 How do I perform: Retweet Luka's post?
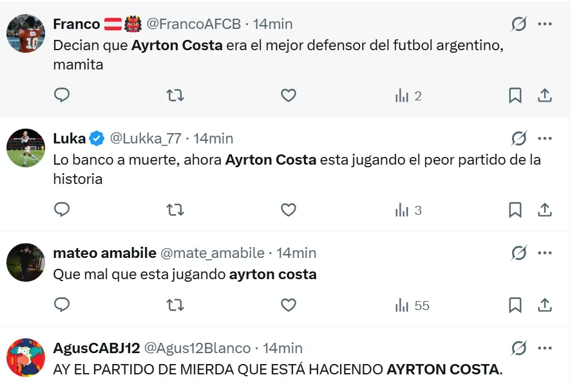coord(175,210)
